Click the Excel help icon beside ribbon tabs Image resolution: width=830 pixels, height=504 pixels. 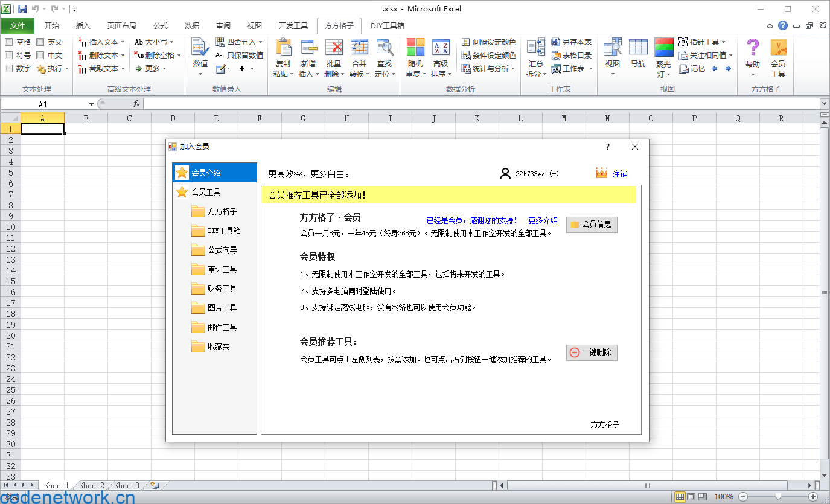pos(783,25)
